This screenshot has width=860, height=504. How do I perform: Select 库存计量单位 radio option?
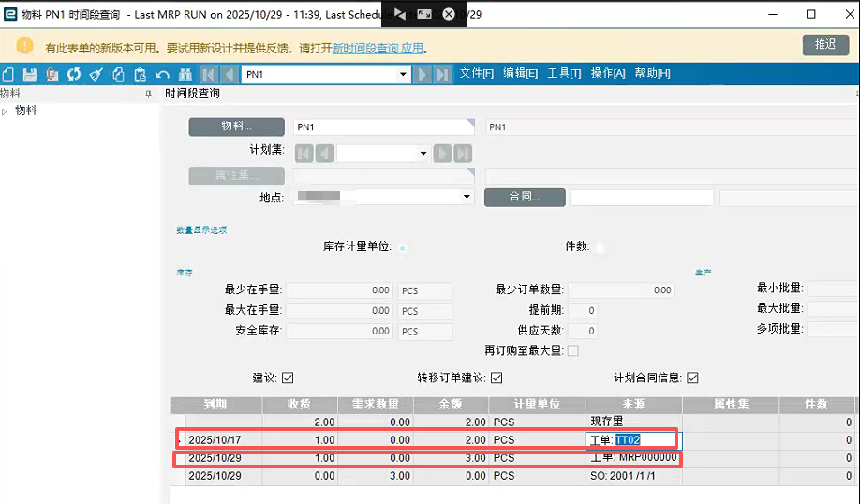tap(403, 248)
